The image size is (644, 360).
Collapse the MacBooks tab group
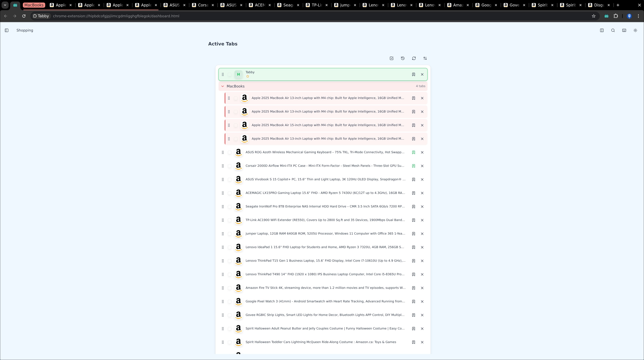tap(222, 86)
